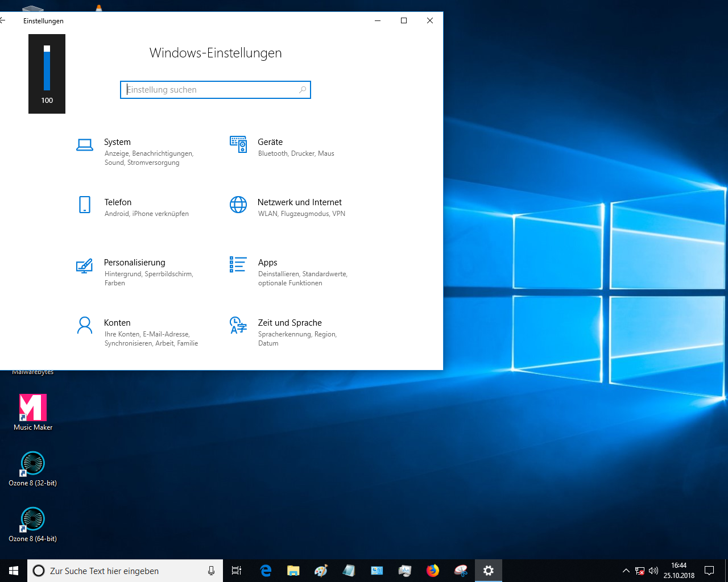Open the Zeit und Sprache icon
The height and width of the screenshot is (582, 728).
click(238, 325)
